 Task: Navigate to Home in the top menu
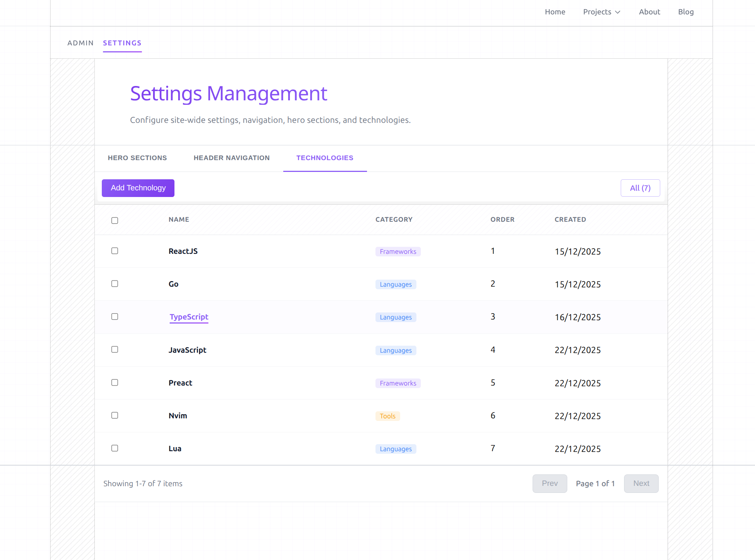pos(555,11)
